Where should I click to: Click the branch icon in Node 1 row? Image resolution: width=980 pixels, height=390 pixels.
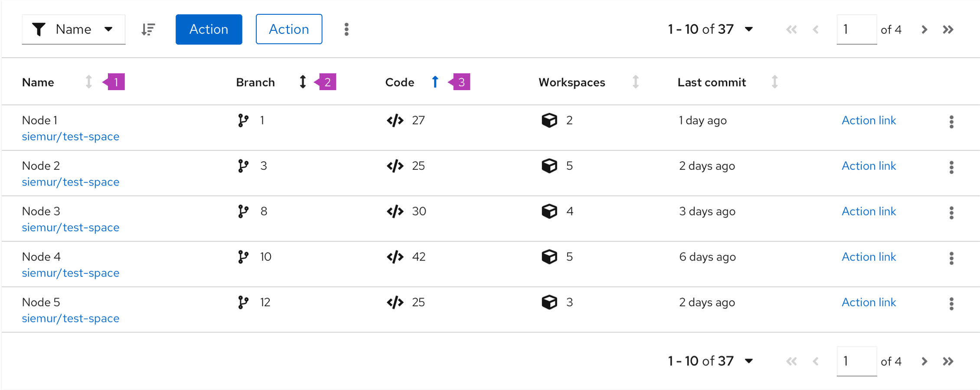(243, 120)
